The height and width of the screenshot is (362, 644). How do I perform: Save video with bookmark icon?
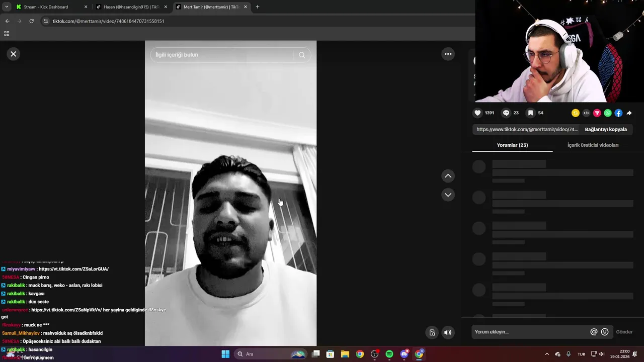coord(530,113)
